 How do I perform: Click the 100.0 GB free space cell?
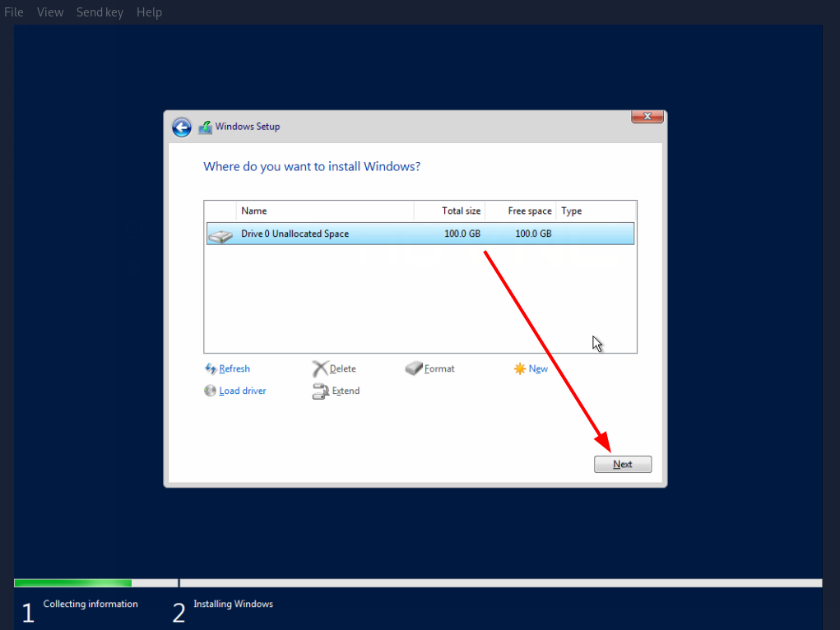(x=533, y=234)
